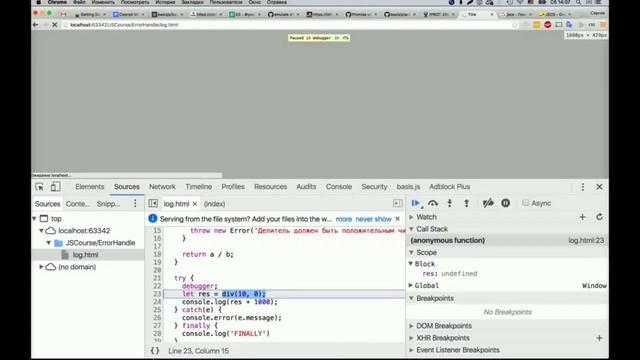Select the Snippets navigator tab

[108, 204]
